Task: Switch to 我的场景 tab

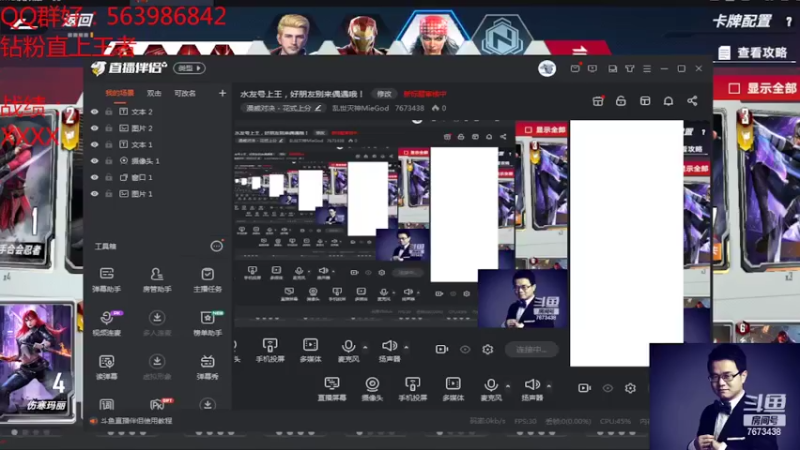Action: point(119,93)
